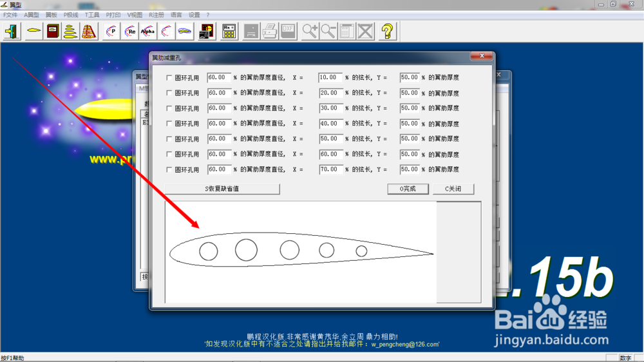
Task: Click X position field showing 40.00
Action: coord(330,124)
